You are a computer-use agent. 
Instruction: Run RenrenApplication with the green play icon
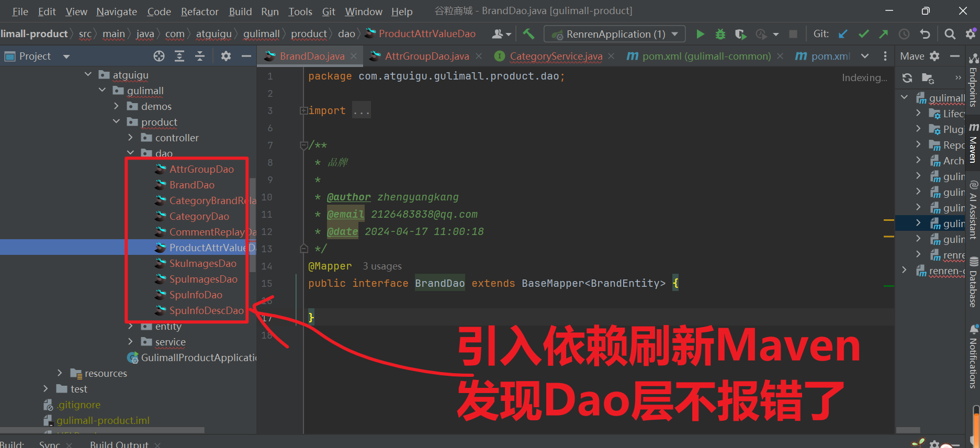(700, 34)
